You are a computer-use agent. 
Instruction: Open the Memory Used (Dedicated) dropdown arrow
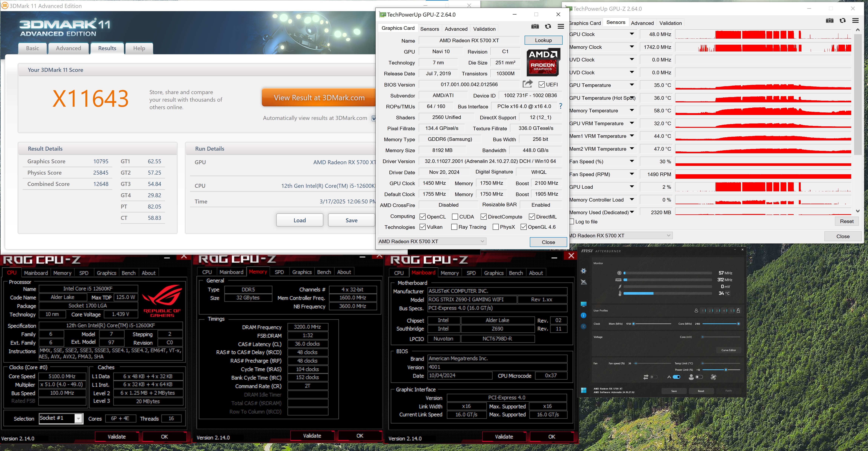[x=632, y=212]
